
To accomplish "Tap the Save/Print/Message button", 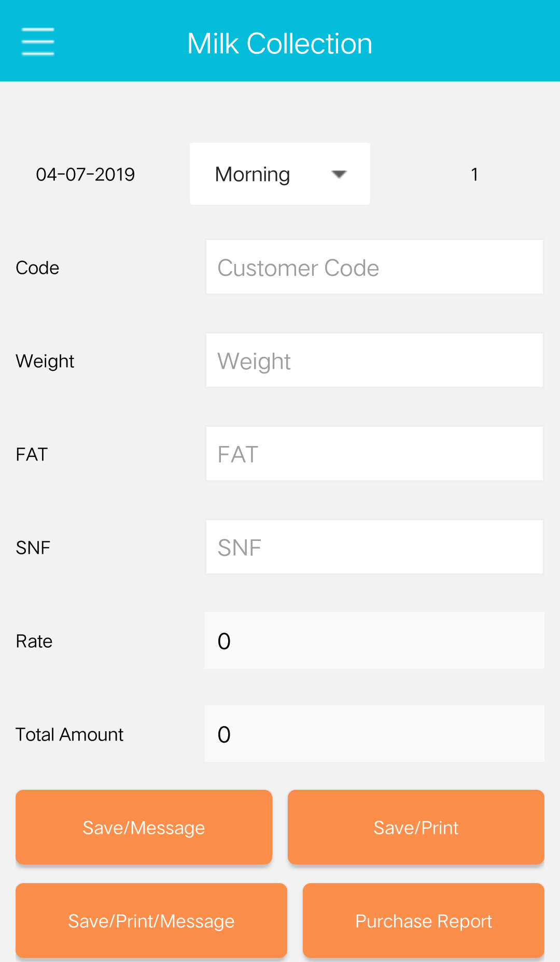I will pyautogui.click(x=151, y=921).
